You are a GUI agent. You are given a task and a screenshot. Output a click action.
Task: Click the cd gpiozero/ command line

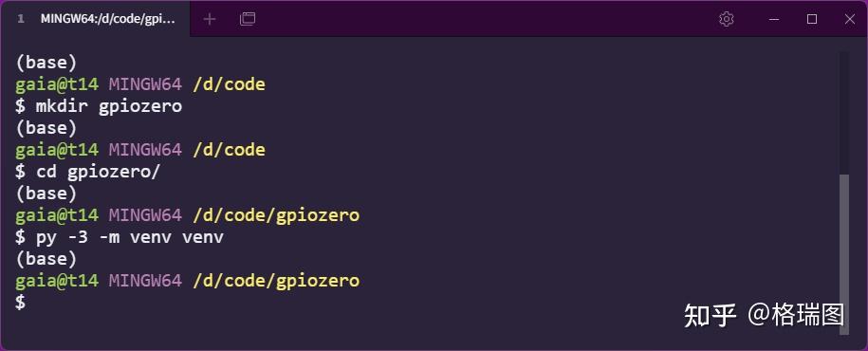pyautogui.click(x=87, y=171)
